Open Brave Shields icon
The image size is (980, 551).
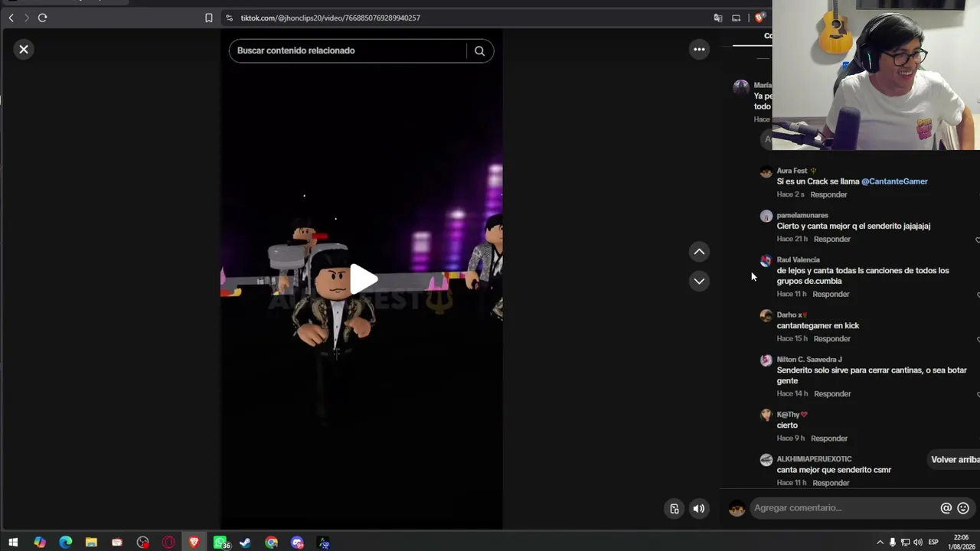click(x=759, y=18)
